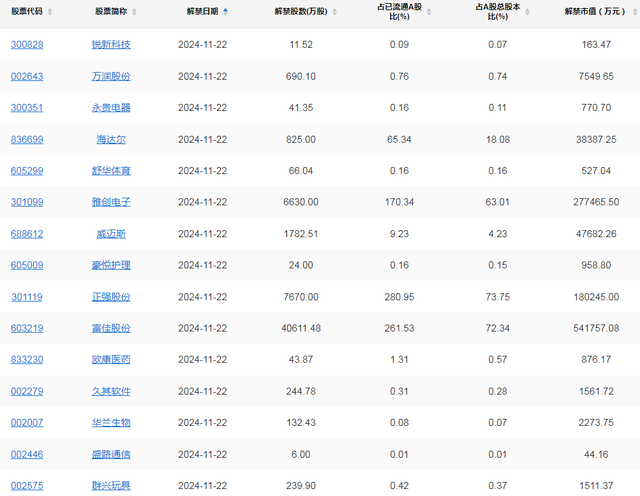Viewport: 640px width, 496px height.
Task: Select the 280.95 percentage in 正强股份 row
Action: (399, 297)
